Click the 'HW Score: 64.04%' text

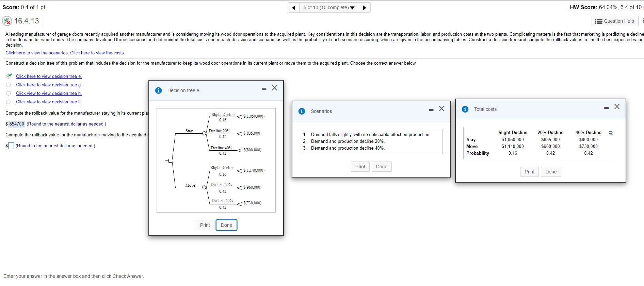pos(607,7)
